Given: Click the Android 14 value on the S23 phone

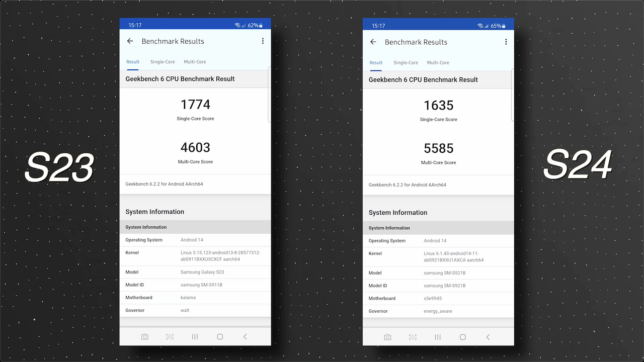Looking at the screenshot, I should coord(192,240).
